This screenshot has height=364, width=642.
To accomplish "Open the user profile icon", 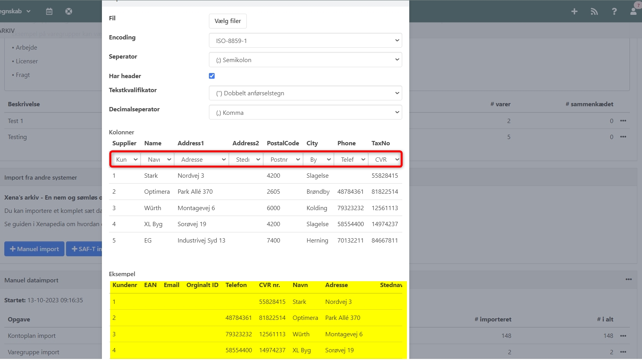I will (633, 11).
